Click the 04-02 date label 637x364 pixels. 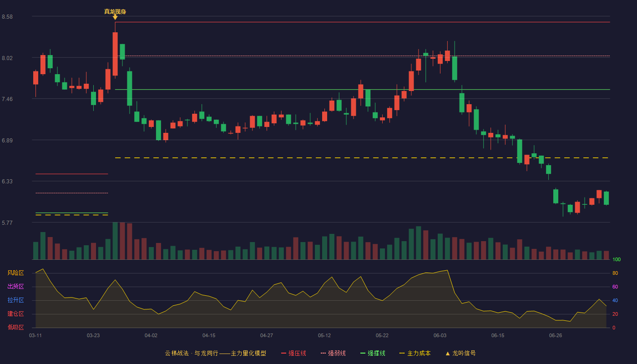point(151,335)
